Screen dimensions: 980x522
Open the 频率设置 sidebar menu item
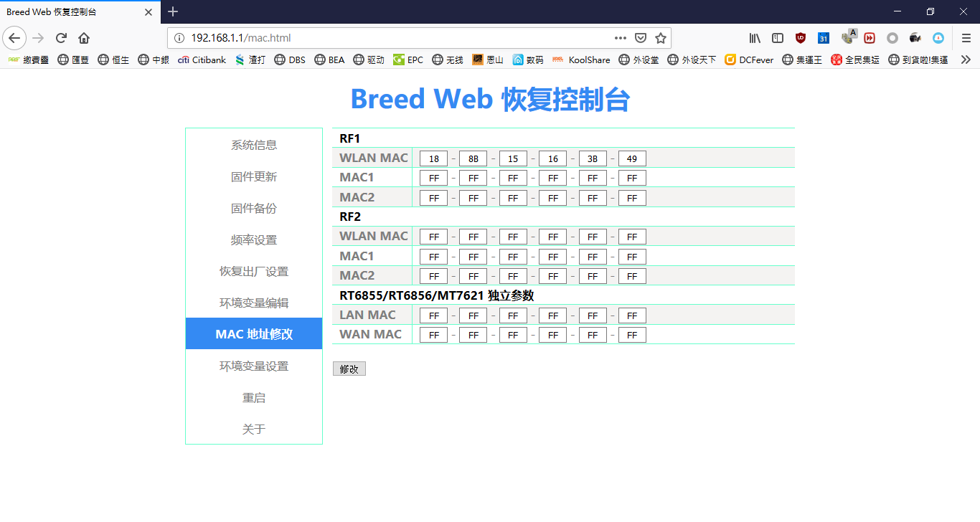[254, 239]
